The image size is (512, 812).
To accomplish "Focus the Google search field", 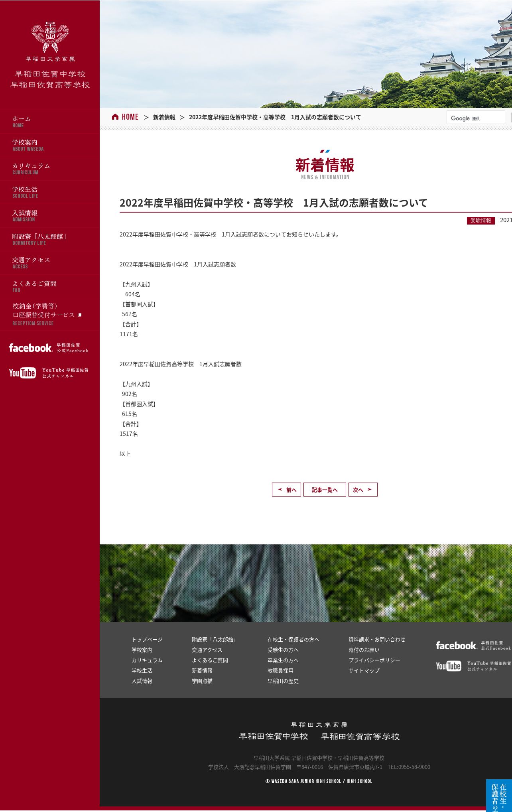I will point(476,117).
